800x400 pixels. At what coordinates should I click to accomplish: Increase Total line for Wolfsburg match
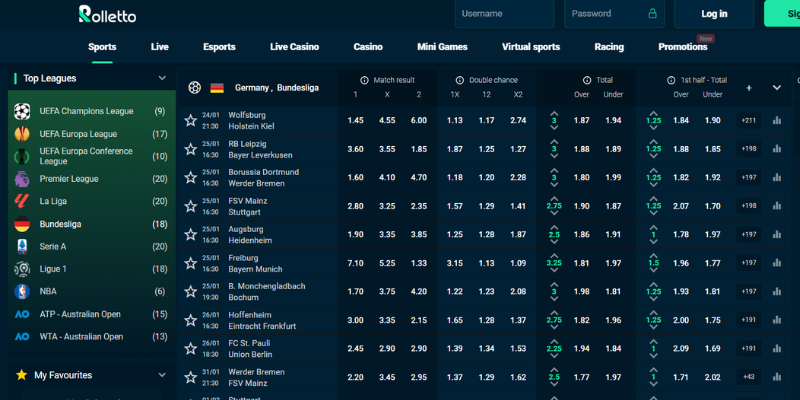point(554,113)
